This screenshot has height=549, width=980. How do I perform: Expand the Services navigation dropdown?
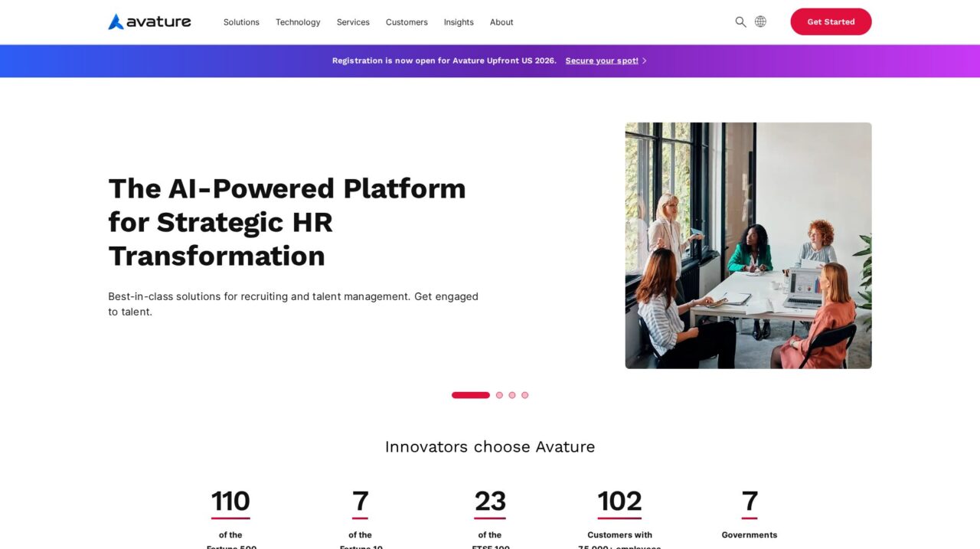(x=353, y=22)
